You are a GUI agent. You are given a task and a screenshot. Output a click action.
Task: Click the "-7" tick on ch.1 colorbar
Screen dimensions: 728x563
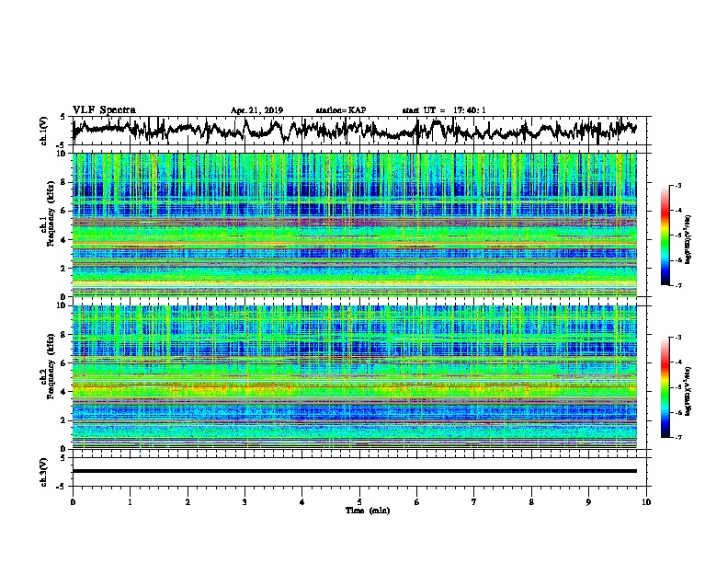click(x=678, y=285)
